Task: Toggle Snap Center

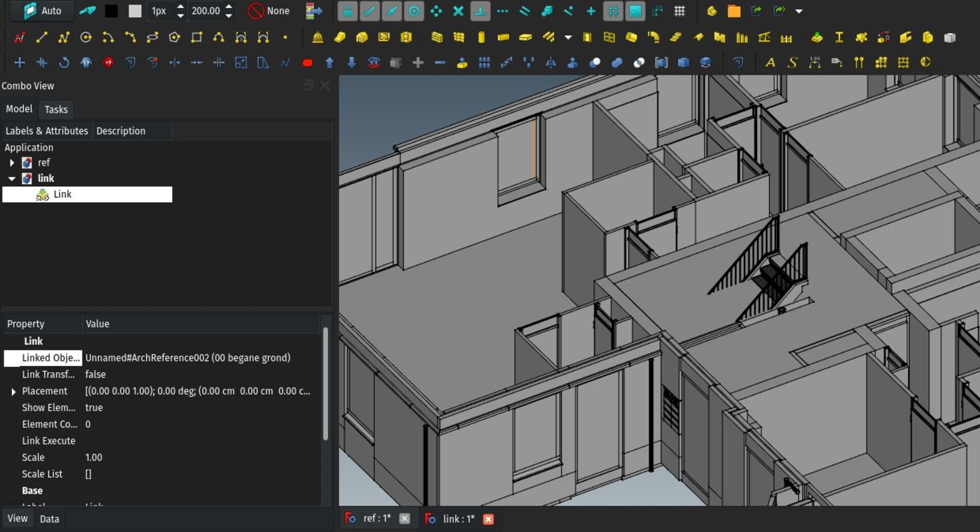Action: point(414,11)
